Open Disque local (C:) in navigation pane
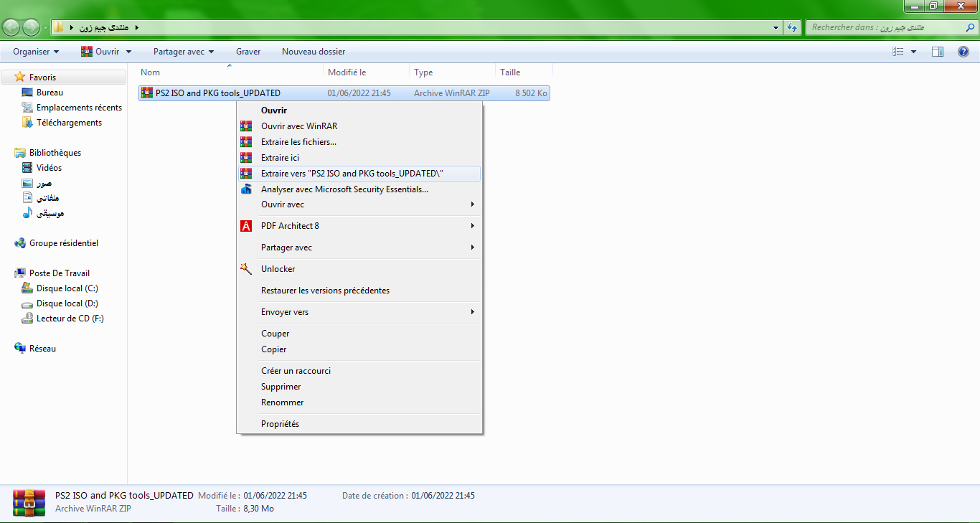Viewport: 980px width, 523px height. [67, 288]
